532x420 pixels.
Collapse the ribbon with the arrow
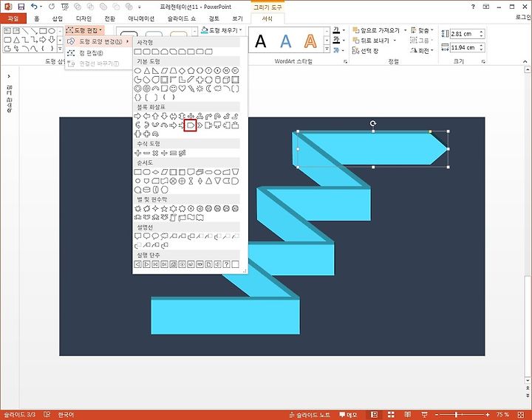click(x=525, y=61)
